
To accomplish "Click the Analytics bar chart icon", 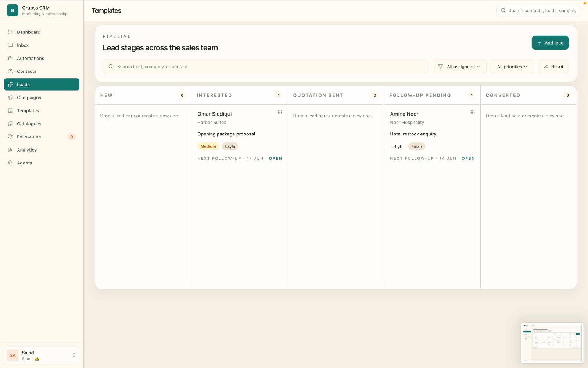I will coord(10,150).
